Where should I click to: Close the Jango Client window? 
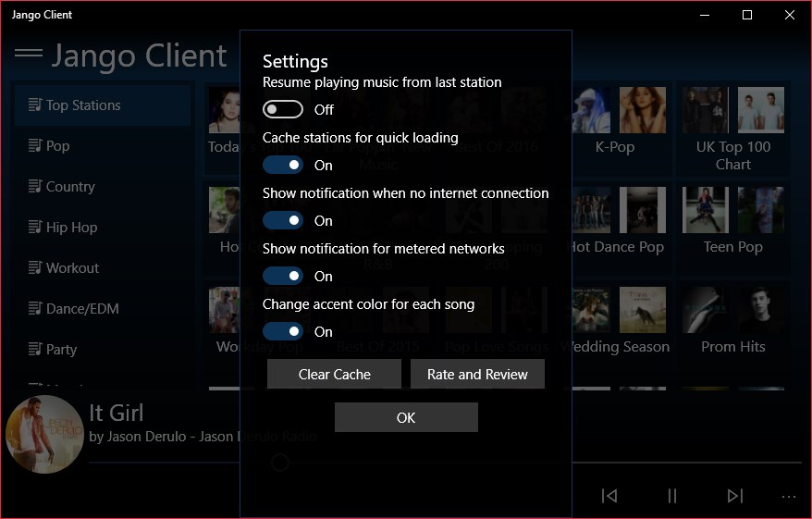pos(789,15)
